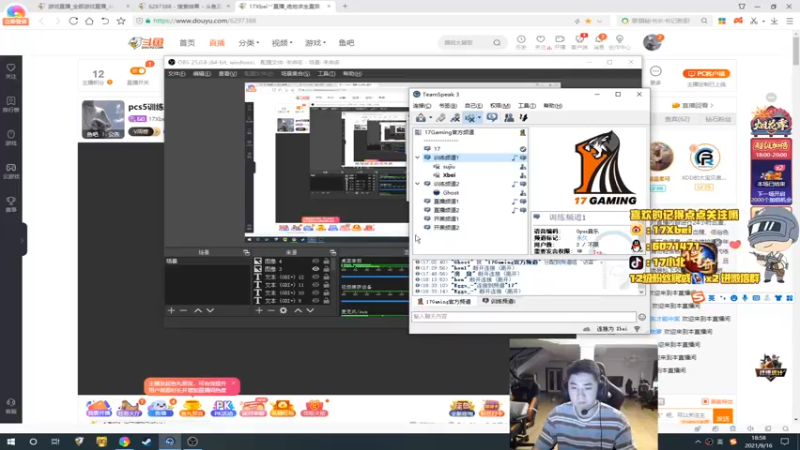This screenshot has height=450, width=800.
Task: Toggle visibility of 文本 (GDI+) 10 source
Action: (x=315, y=293)
